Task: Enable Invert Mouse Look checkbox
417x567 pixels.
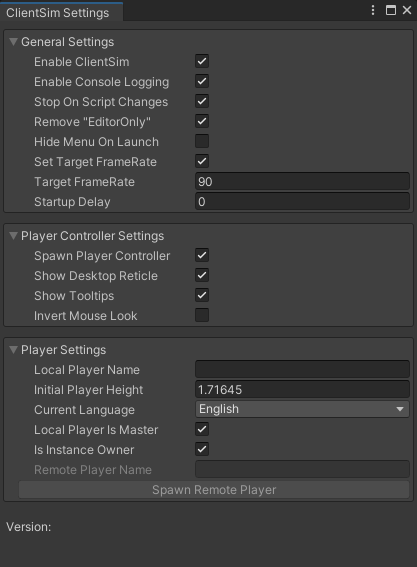Action: pos(202,315)
